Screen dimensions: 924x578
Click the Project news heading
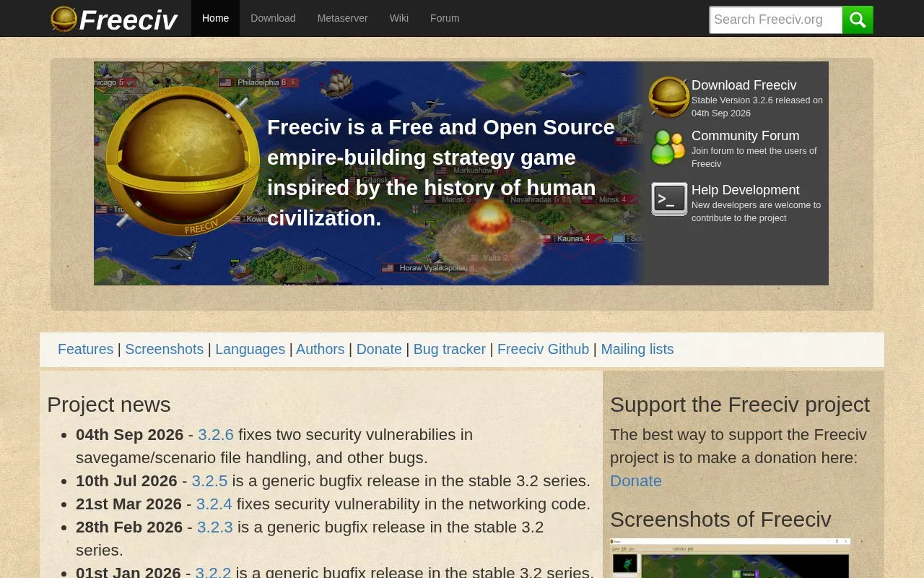(109, 405)
